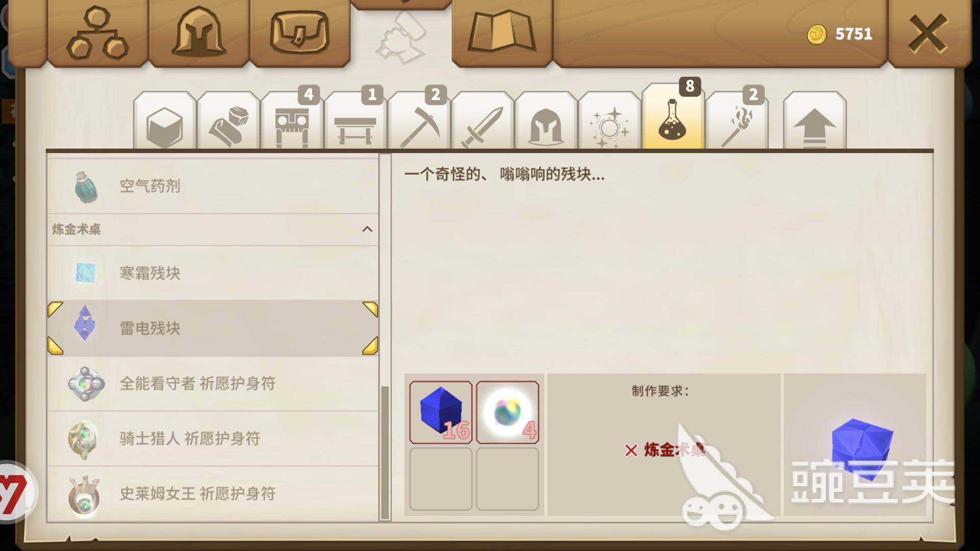Image resolution: width=980 pixels, height=551 pixels.
Task: Click the blue cube ingredient slot
Action: coord(440,412)
